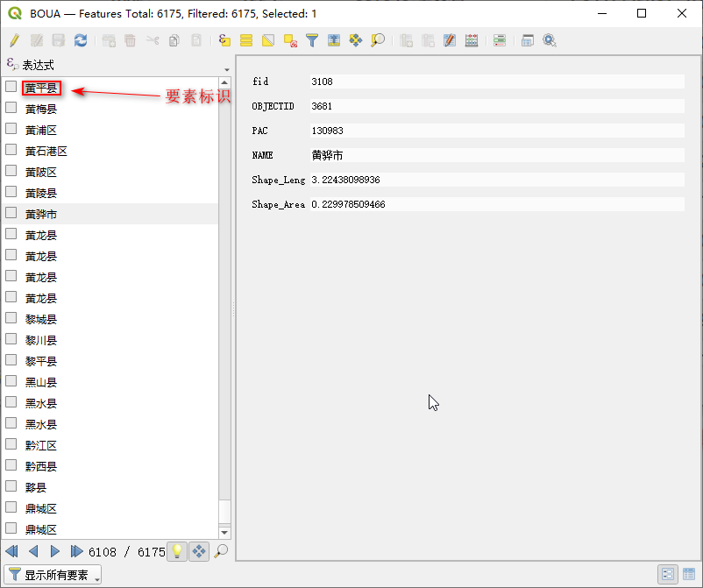This screenshot has height=588, width=703.
Task: Click the delete selected features trash icon
Action: [130, 40]
